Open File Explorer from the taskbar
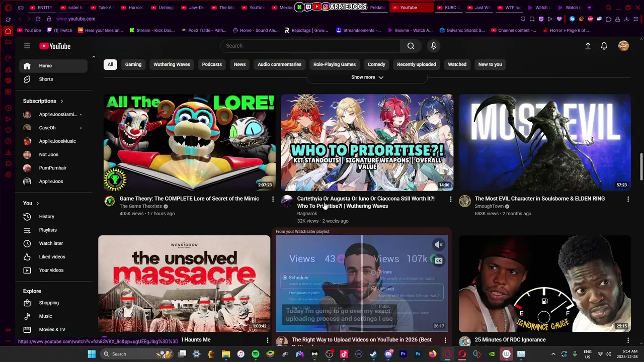The image size is (644, 362). click(226, 354)
